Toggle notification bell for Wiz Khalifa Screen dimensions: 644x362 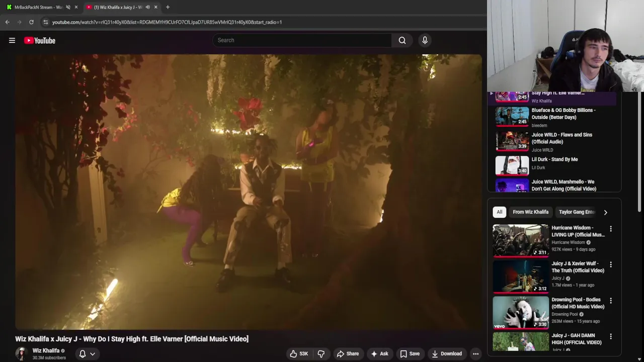click(83, 354)
